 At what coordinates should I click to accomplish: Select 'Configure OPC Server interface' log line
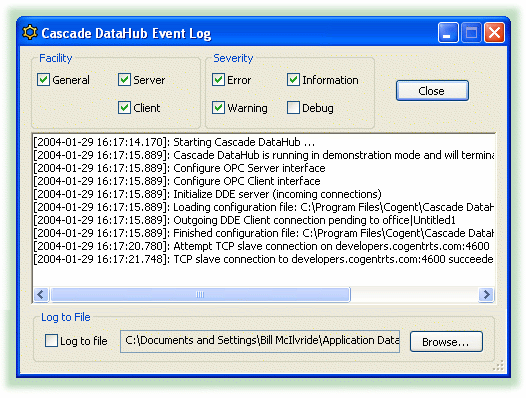[x=179, y=168]
